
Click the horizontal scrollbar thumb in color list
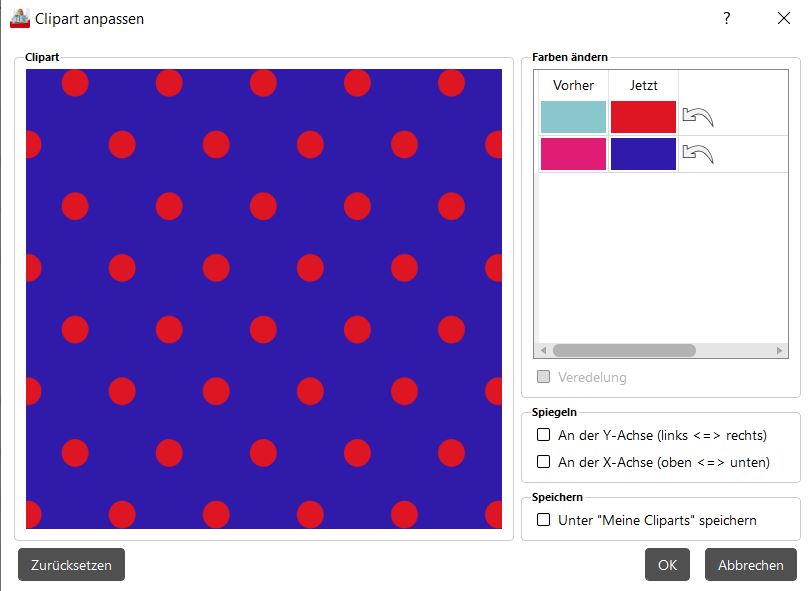[x=623, y=351]
